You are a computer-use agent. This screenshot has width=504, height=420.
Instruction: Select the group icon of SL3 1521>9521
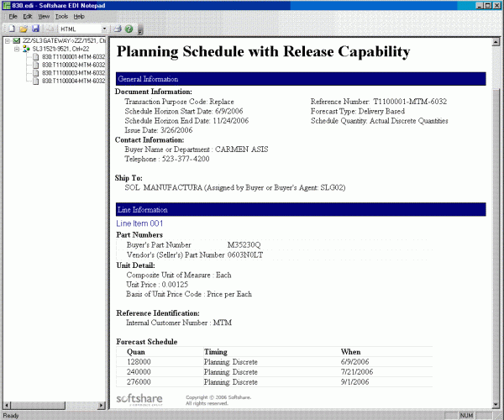click(26, 49)
